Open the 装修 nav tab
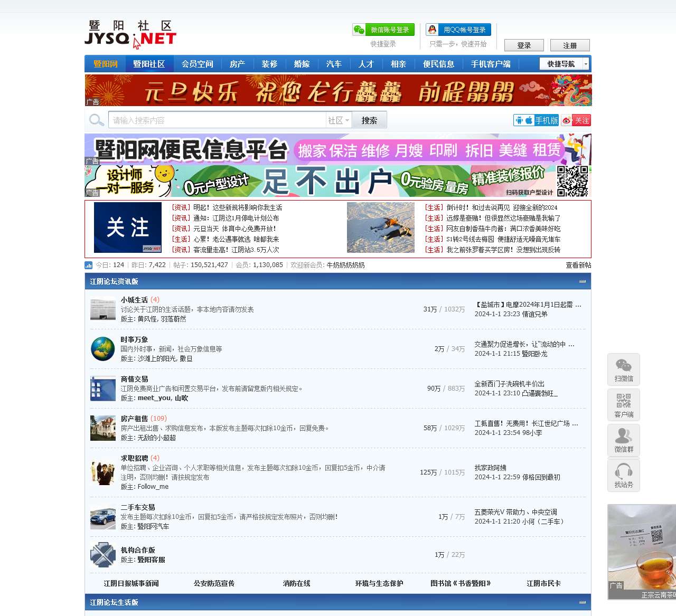The height and width of the screenshot is (616, 676). click(270, 64)
